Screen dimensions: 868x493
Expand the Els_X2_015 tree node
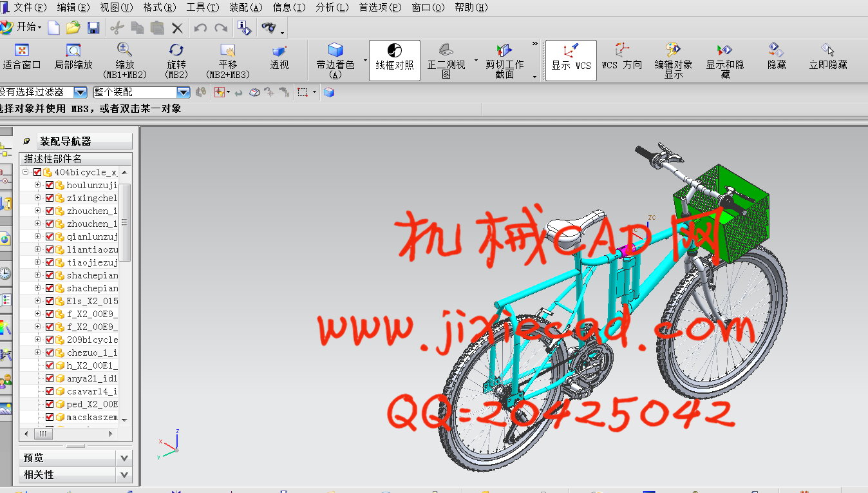click(x=38, y=301)
